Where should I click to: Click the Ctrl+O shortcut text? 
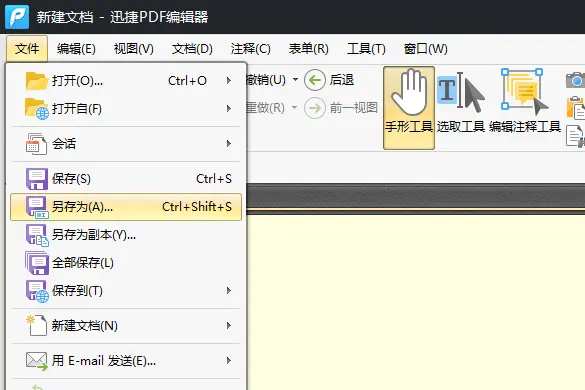tap(187, 81)
